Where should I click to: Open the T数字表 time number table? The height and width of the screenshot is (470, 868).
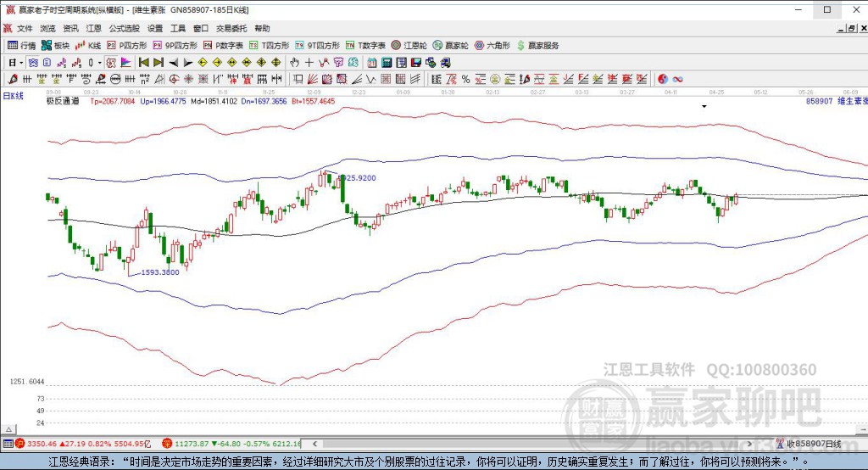pyautogui.click(x=365, y=46)
